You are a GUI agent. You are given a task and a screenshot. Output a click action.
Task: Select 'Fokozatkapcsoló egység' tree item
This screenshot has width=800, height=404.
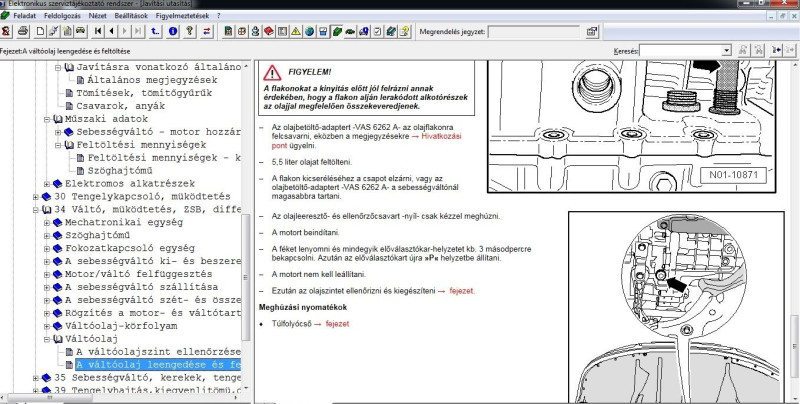pos(130,248)
